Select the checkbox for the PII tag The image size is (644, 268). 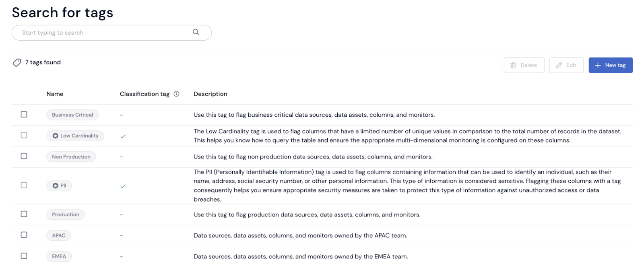tap(24, 185)
